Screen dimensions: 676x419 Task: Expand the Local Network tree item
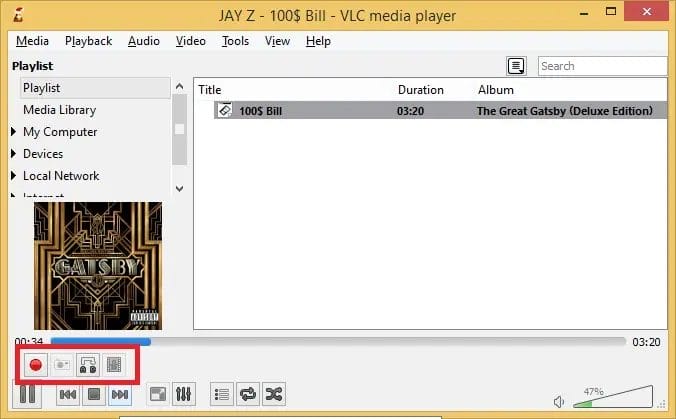[14, 176]
